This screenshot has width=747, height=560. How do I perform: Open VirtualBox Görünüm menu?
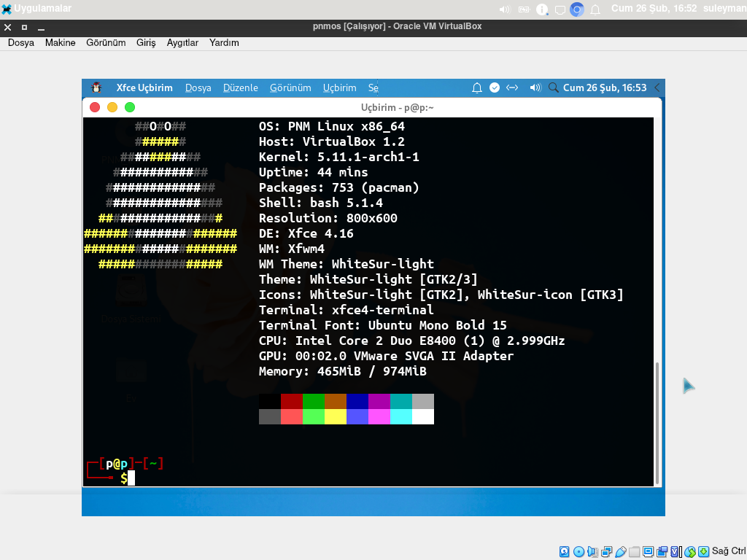[106, 43]
